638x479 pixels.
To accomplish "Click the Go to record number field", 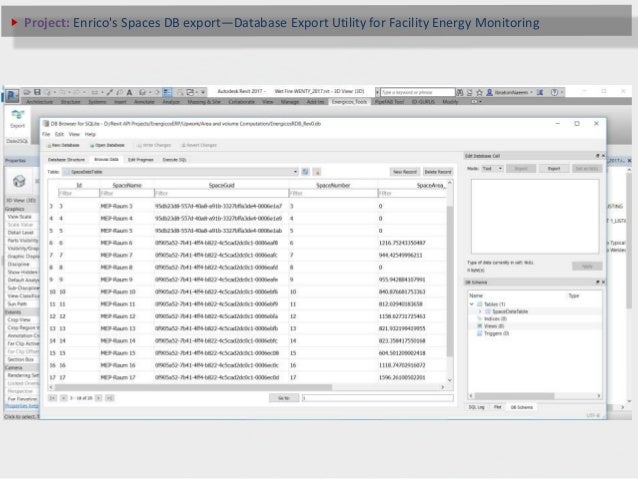I will pyautogui.click(x=378, y=398).
